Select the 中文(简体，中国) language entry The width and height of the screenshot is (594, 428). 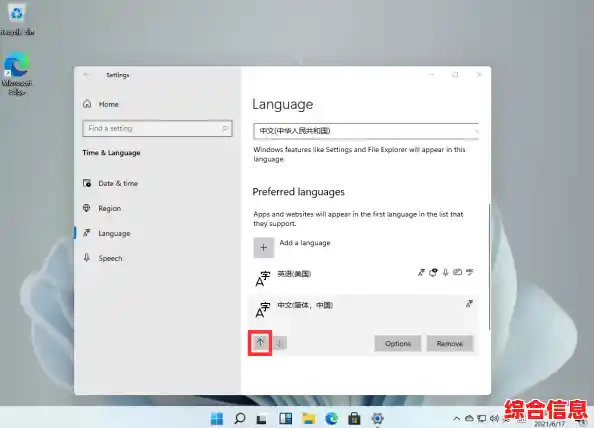(x=364, y=311)
